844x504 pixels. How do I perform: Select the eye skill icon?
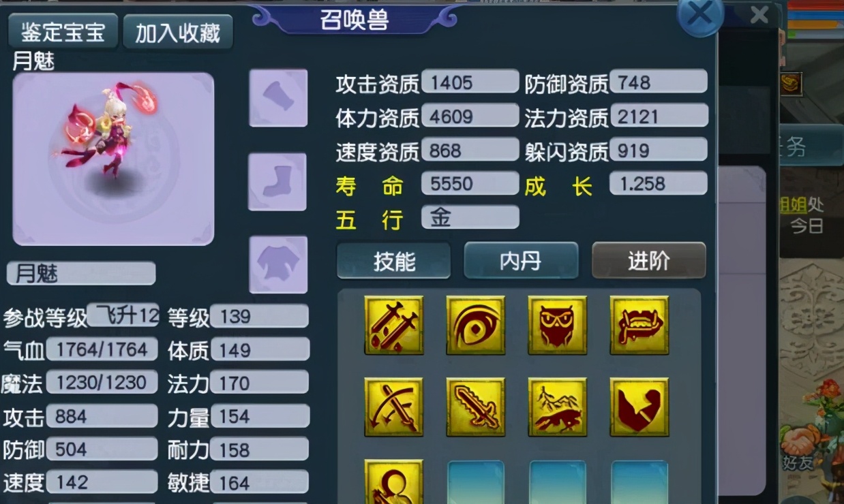pos(476,326)
